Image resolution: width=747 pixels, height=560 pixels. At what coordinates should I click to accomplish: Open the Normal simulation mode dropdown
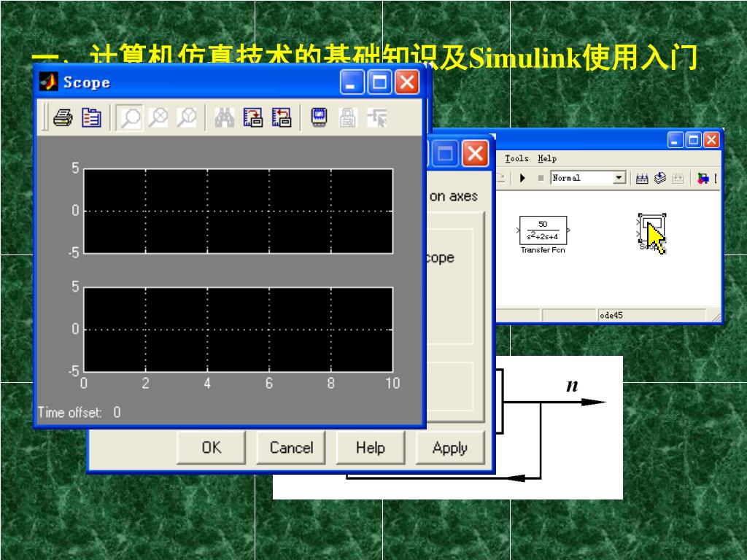[x=619, y=178]
